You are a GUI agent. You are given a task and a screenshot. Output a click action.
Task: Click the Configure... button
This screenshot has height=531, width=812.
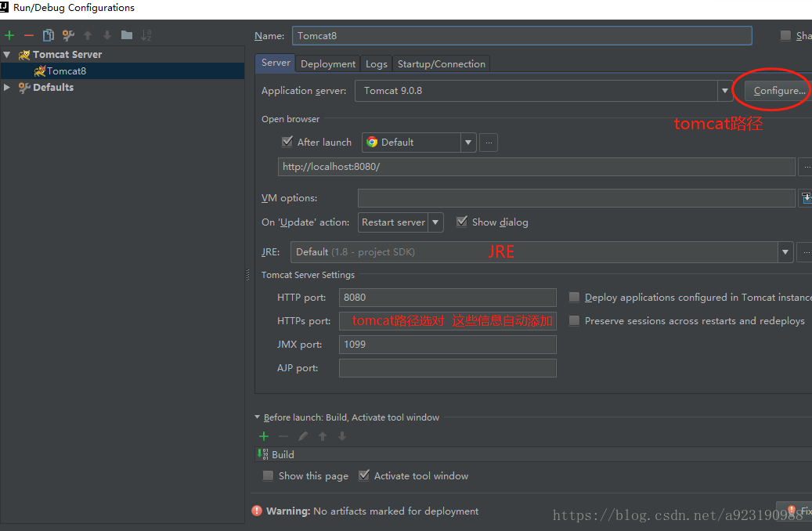[x=778, y=91]
